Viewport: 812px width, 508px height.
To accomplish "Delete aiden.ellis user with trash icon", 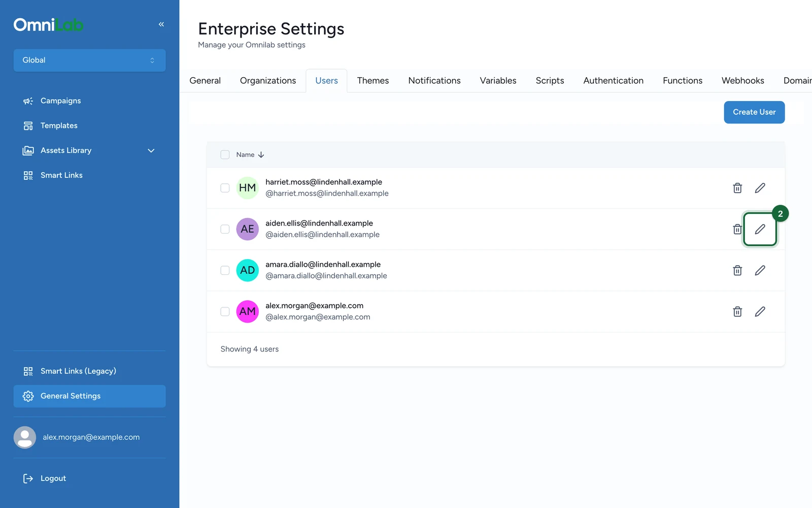I will point(737,229).
